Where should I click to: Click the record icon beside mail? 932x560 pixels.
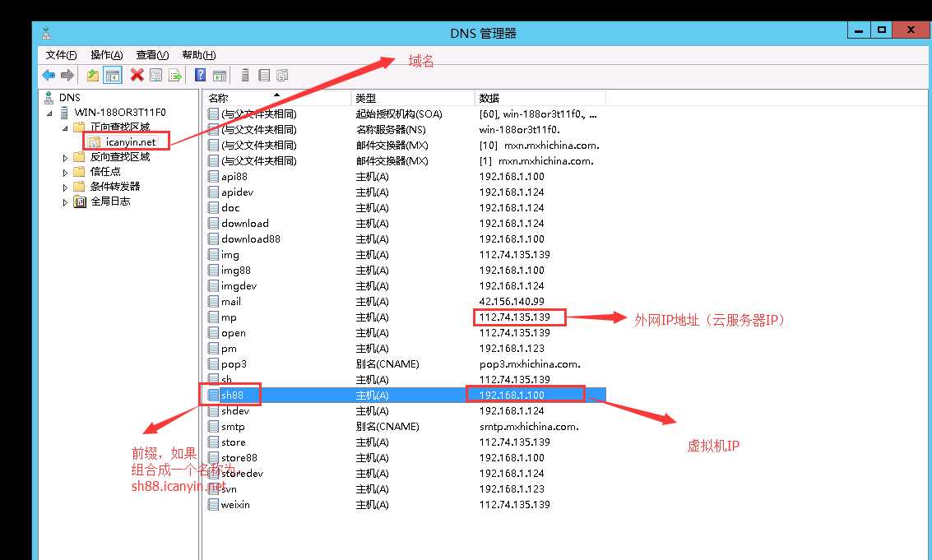click(x=213, y=302)
